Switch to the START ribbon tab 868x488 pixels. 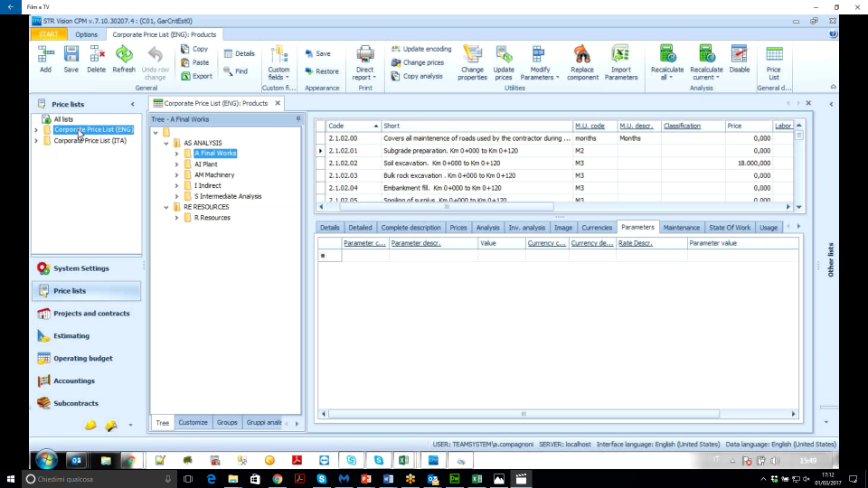[x=49, y=34]
